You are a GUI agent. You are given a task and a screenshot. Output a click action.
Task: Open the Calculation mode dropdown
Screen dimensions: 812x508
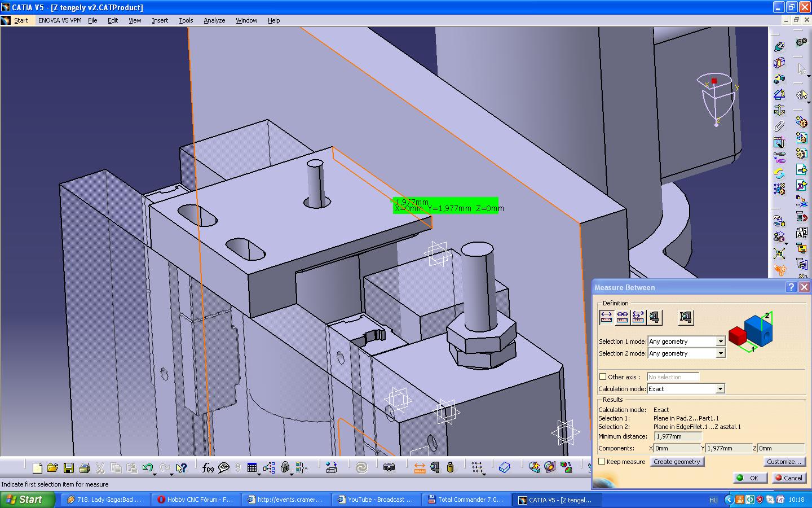(720, 389)
